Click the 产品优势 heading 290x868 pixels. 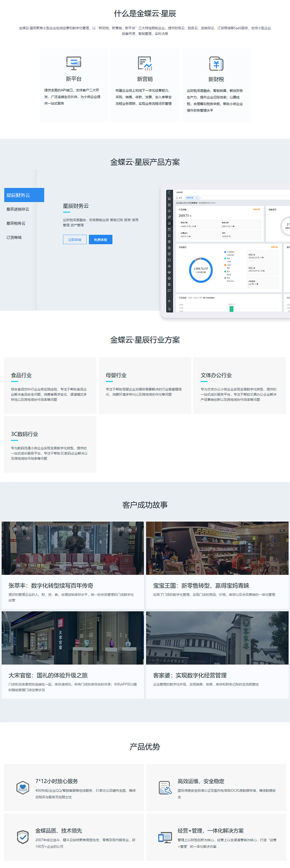[145, 747]
